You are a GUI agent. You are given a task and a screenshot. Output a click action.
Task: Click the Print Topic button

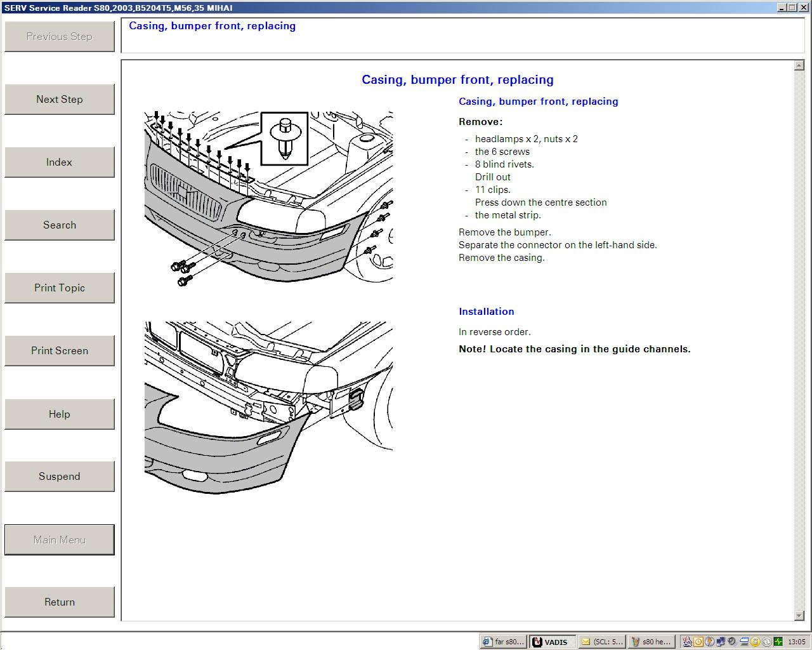(x=60, y=288)
